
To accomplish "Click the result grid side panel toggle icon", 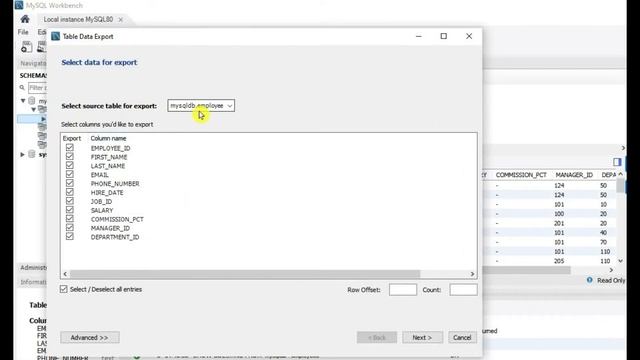I will [617, 162].
